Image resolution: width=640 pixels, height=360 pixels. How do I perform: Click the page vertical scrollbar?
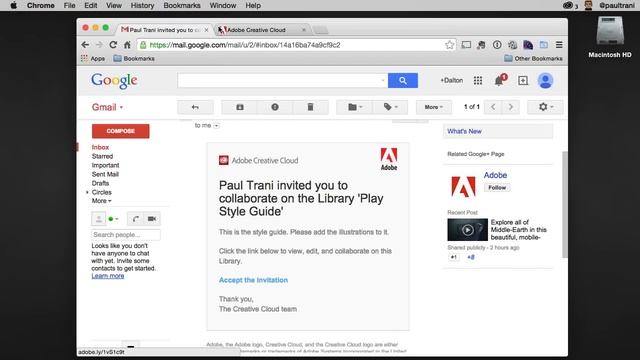coord(564,204)
